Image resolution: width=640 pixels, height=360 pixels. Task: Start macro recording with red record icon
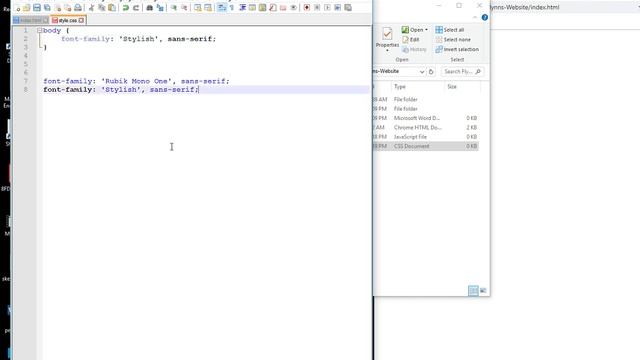point(307,8)
